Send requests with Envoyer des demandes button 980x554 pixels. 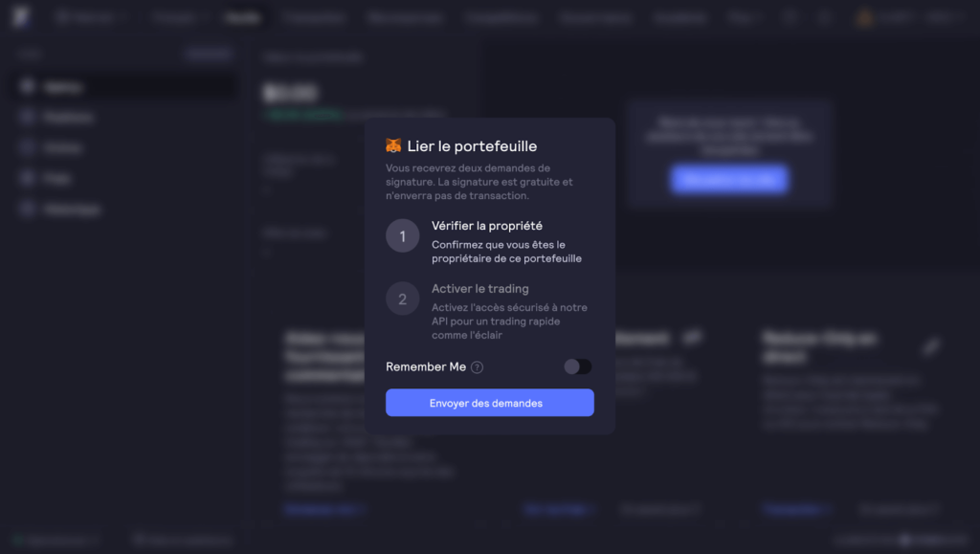click(489, 403)
